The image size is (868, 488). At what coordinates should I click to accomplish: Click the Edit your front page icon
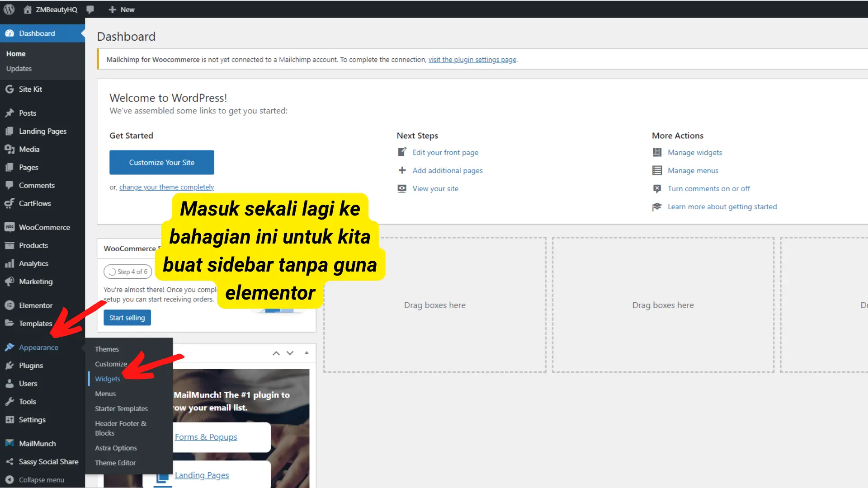pyautogui.click(x=402, y=152)
